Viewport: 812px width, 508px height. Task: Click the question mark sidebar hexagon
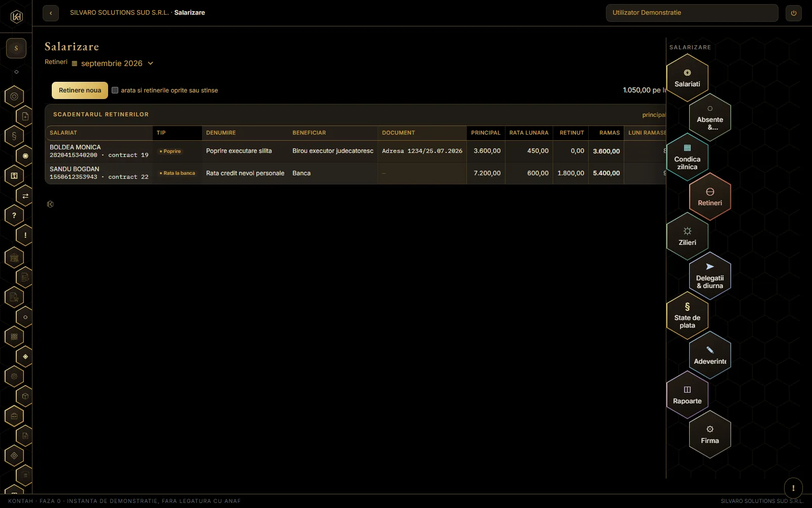(14, 215)
